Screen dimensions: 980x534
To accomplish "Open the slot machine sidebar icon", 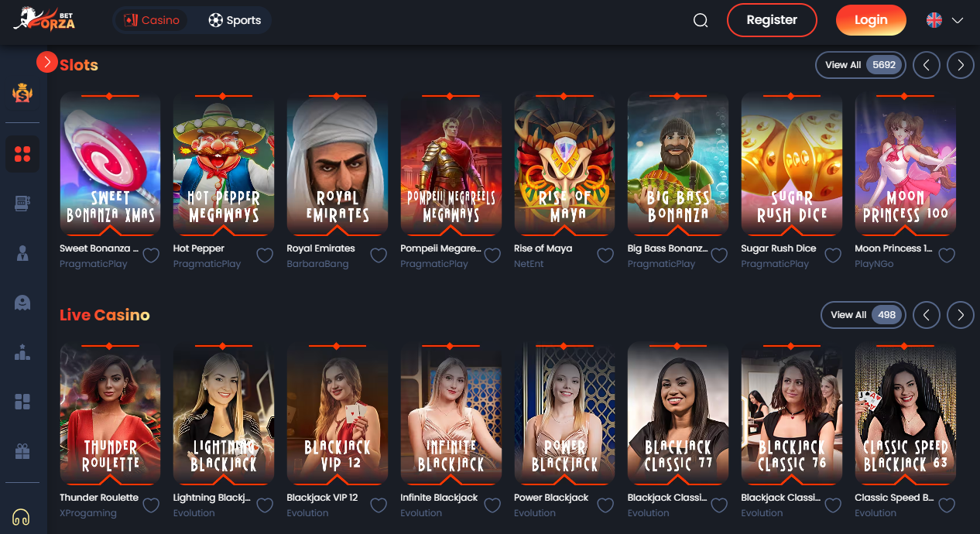I will click(22, 204).
